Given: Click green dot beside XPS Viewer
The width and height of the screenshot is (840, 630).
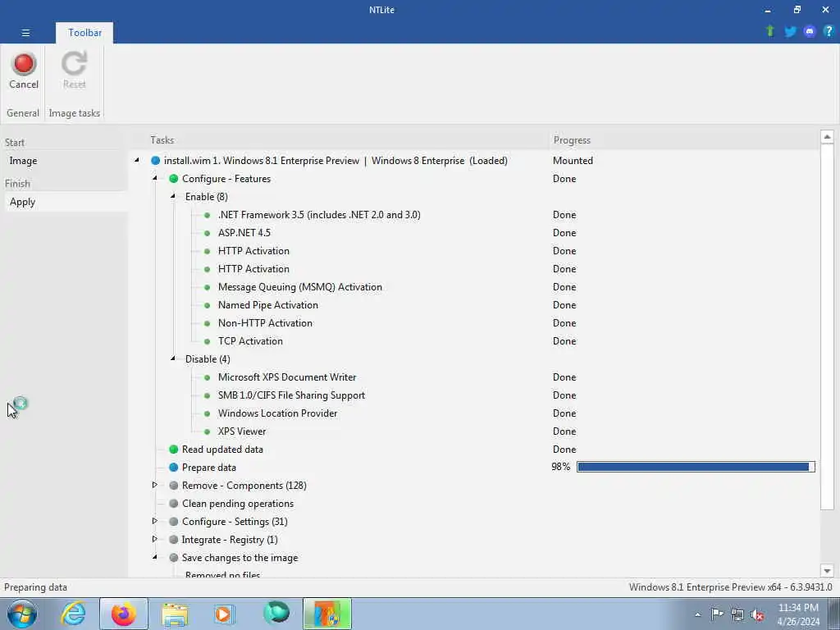Looking at the screenshot, I should tap(208, 431).
